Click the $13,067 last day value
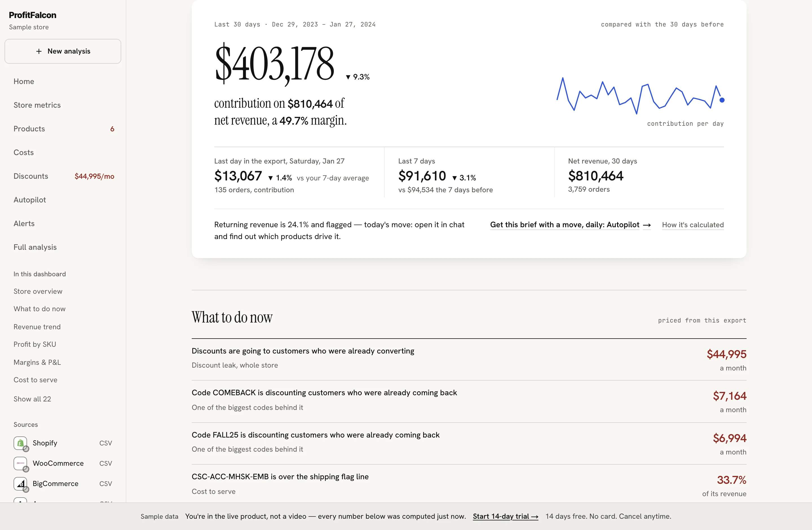812x530 pixels. (x=238, y=176)
